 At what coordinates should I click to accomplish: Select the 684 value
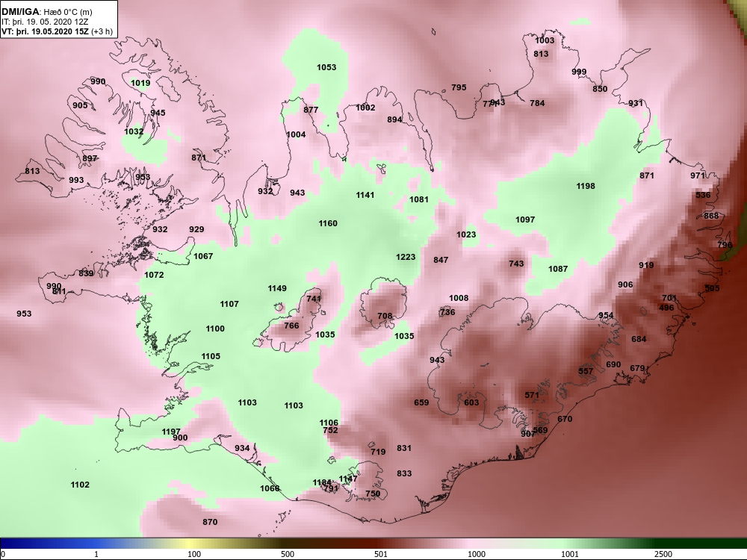639,339
